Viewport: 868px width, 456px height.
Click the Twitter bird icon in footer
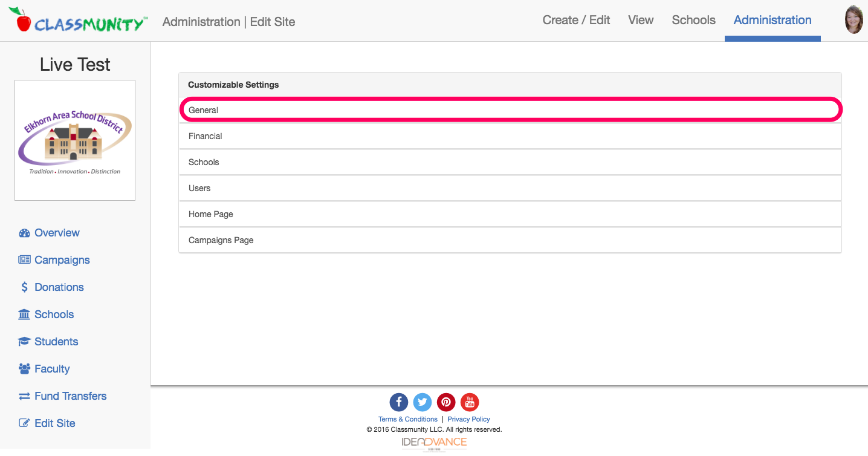(x=423, y=402)
